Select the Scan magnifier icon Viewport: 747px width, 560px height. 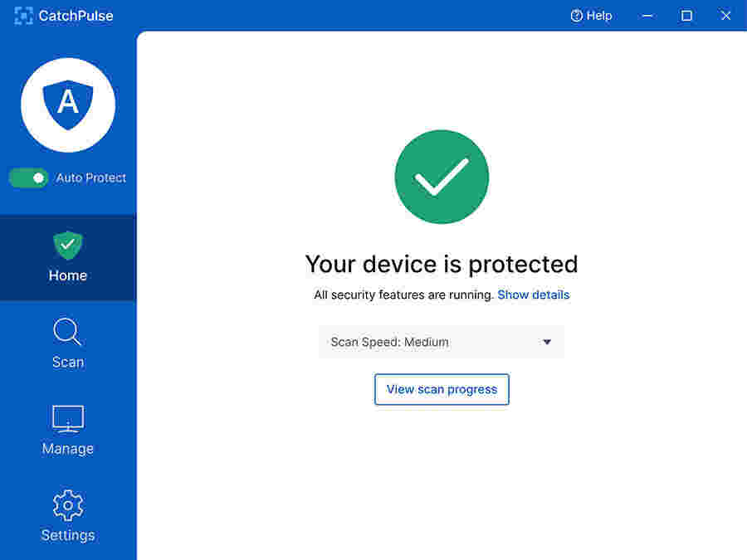pos(67,332)
